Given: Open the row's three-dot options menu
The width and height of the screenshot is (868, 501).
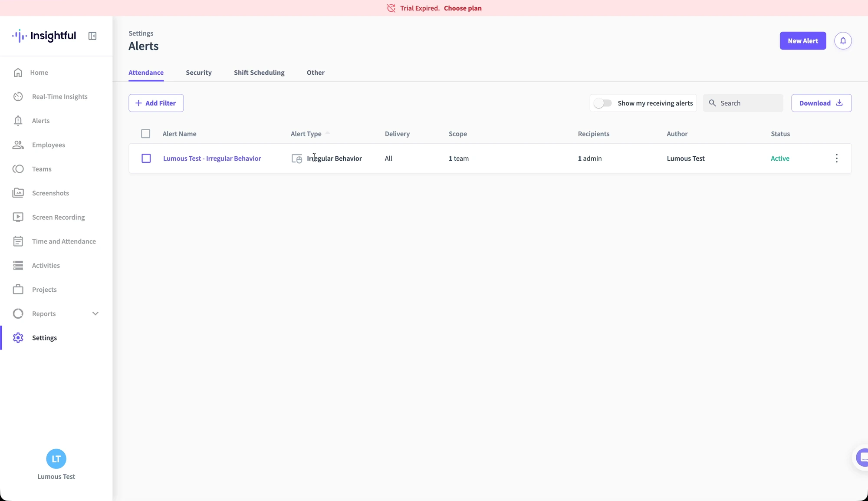Looking at the screenshot, I should (837, 158).
